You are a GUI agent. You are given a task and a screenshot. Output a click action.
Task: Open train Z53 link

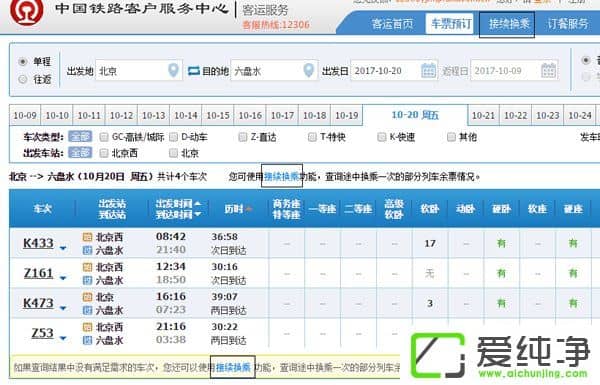pyautogui.click(x=42, y=333)
